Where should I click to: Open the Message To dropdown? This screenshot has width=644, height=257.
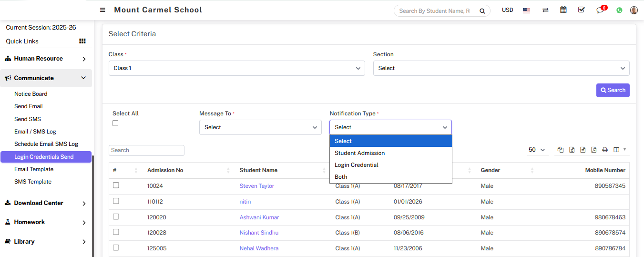tap(260, 127)
